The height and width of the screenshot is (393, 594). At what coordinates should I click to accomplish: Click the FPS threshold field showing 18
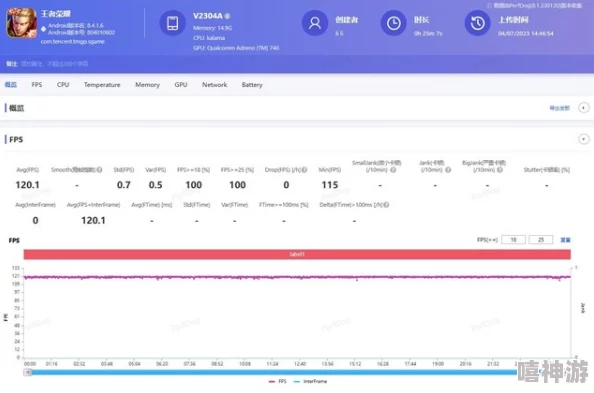pos(513,240)
